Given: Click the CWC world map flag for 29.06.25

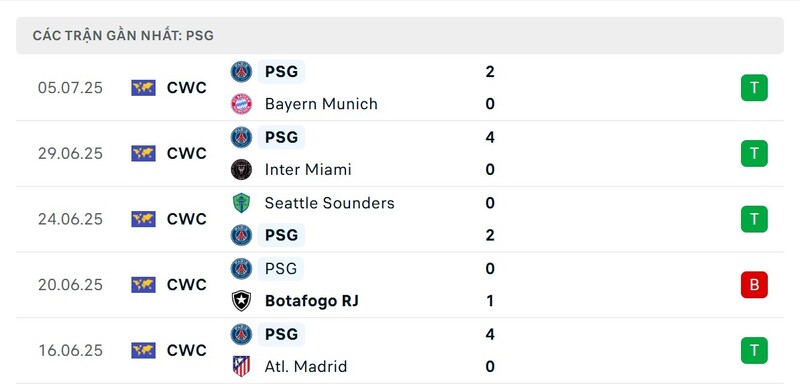Looking at the screenshot, I should point(143,153).
